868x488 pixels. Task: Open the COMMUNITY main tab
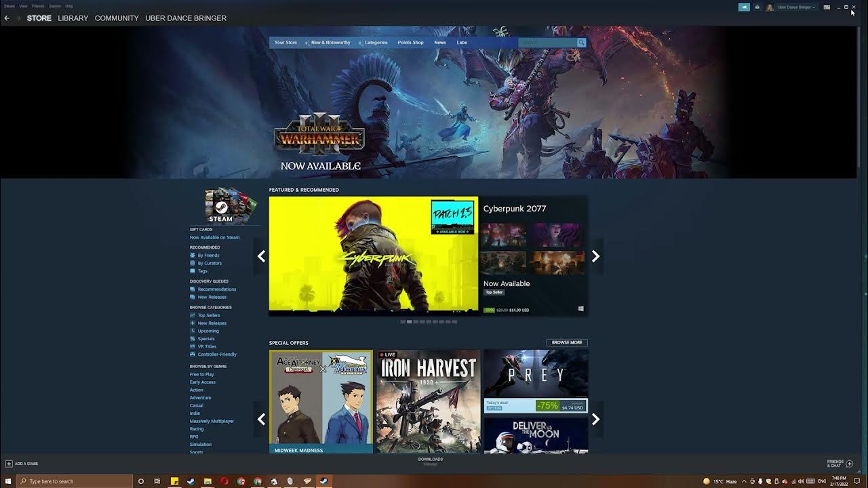tap(117, 18)
